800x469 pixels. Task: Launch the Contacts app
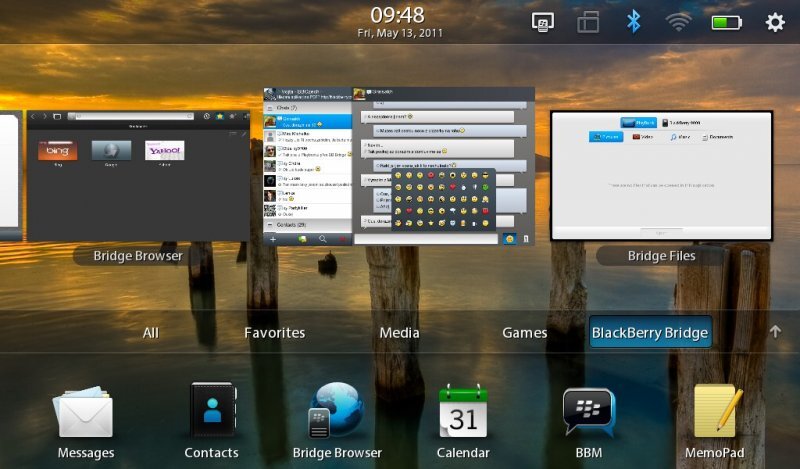212,411
